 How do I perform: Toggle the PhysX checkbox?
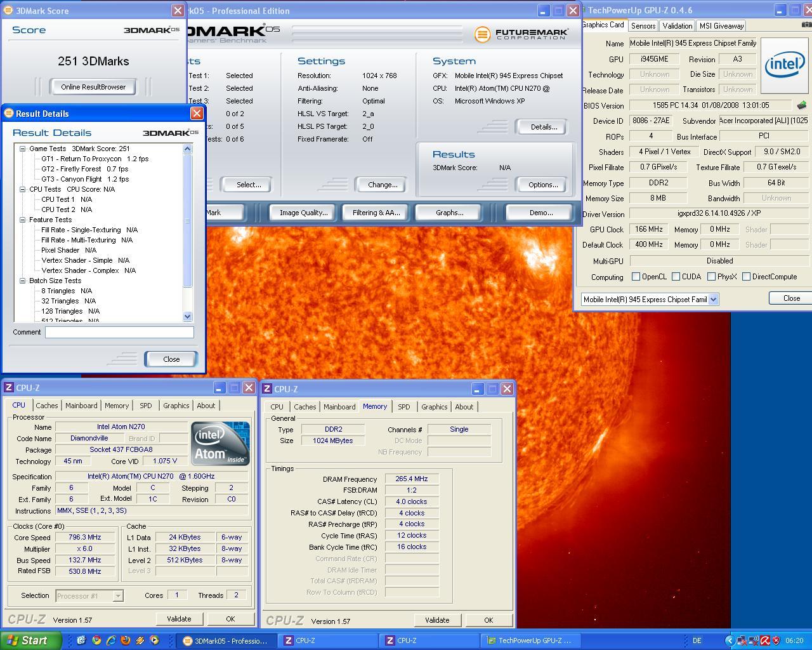[x=711, y=276]
